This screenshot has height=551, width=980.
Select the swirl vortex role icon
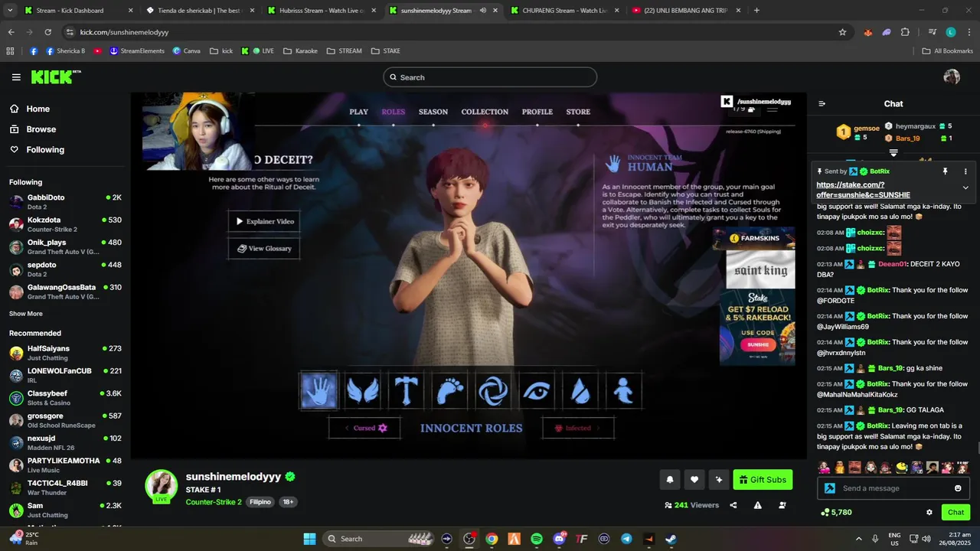point(493,391)
